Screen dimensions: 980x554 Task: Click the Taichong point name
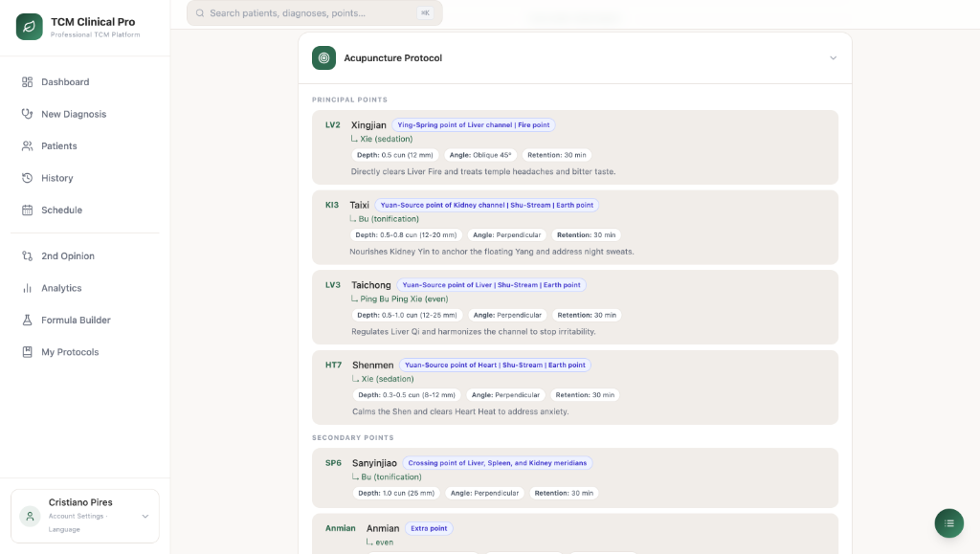point(371,285)
